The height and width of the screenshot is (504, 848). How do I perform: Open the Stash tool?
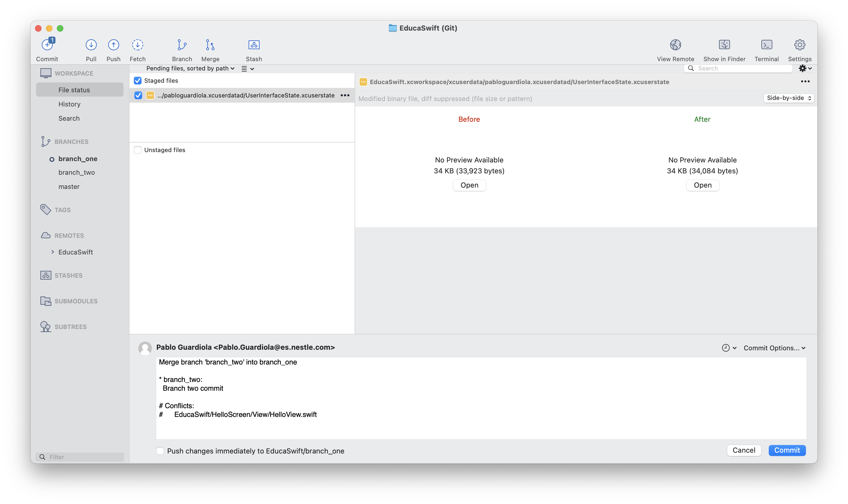[x=254, y=45]
